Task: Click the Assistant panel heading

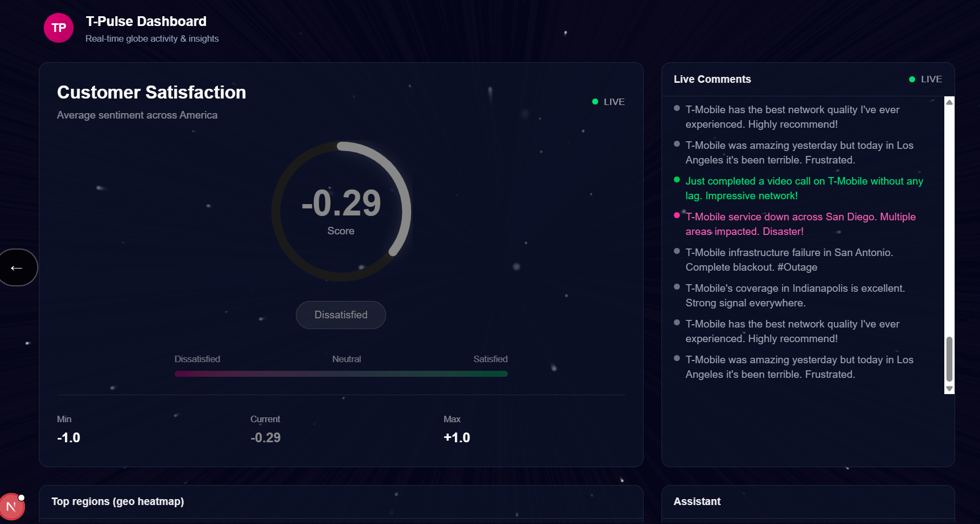Action: point(697,501)
